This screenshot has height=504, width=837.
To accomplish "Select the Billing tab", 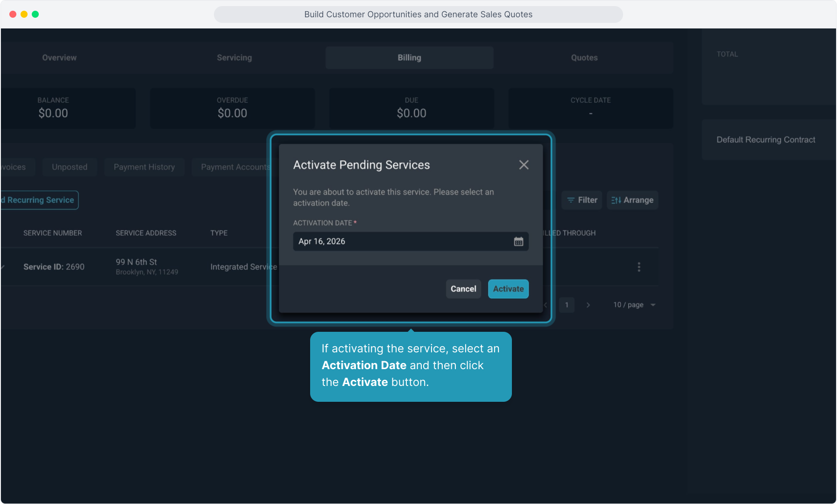I will (409, 58).
